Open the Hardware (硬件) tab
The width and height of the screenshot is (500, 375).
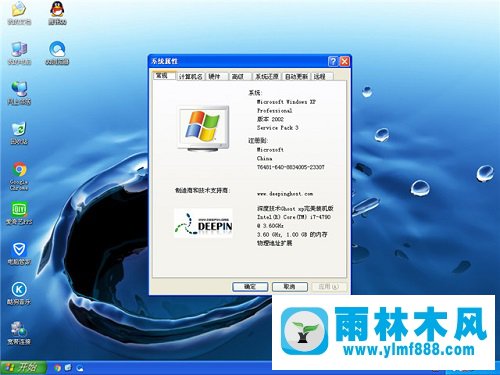(x=216, y=77)
